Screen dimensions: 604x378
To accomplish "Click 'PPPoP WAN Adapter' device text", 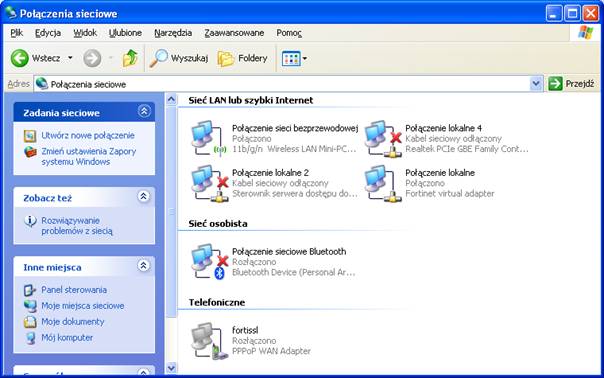I will (271, 351).
